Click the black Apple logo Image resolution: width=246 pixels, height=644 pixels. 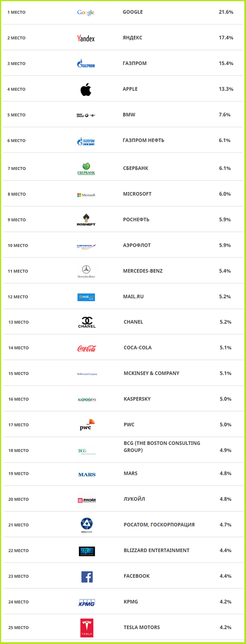(86, 89)
